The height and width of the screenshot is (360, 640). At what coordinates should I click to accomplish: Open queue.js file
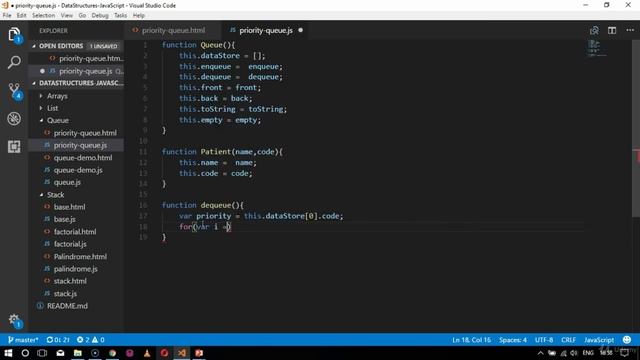67,182
